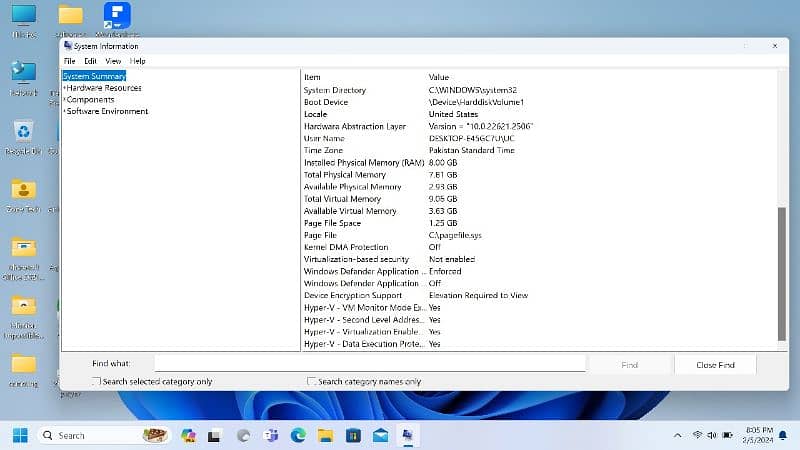Open Microsoft Edge from the taskbar

tap(298, 435)
